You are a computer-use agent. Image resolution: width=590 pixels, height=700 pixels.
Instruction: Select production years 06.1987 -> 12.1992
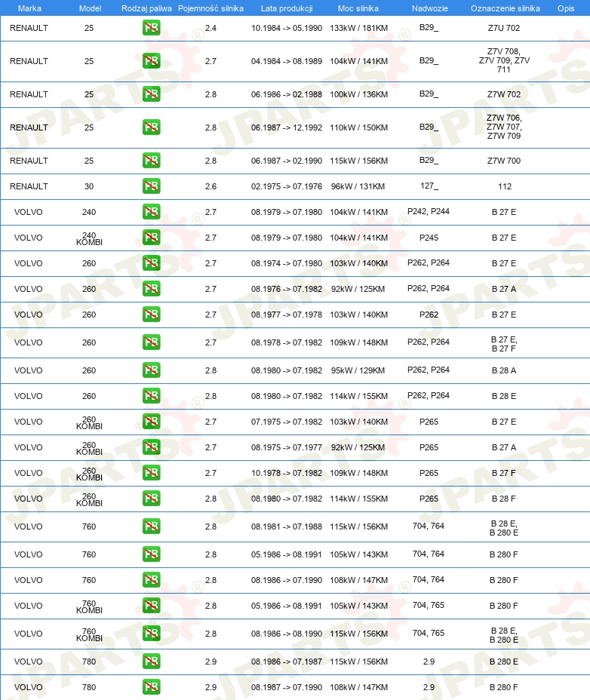click(286, 127)
